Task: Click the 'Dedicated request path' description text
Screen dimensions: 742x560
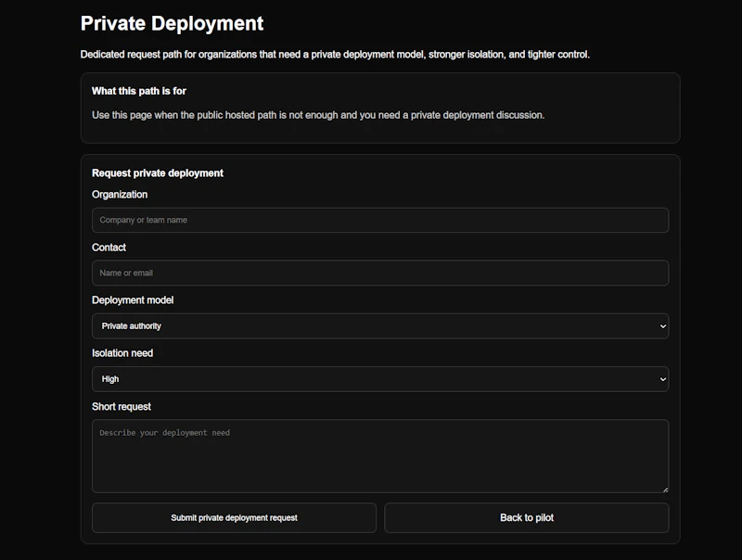Action: point(335,55)
